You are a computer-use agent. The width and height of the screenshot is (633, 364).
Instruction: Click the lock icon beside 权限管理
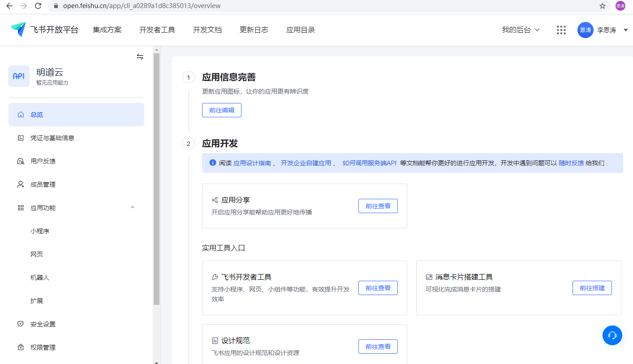(x=21, y=347)
